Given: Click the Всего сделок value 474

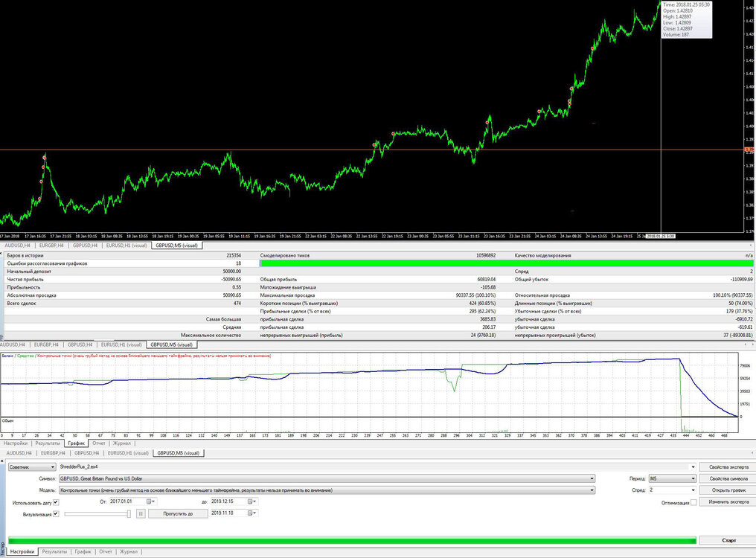Looking at the screenshot, I should point(237,304).
